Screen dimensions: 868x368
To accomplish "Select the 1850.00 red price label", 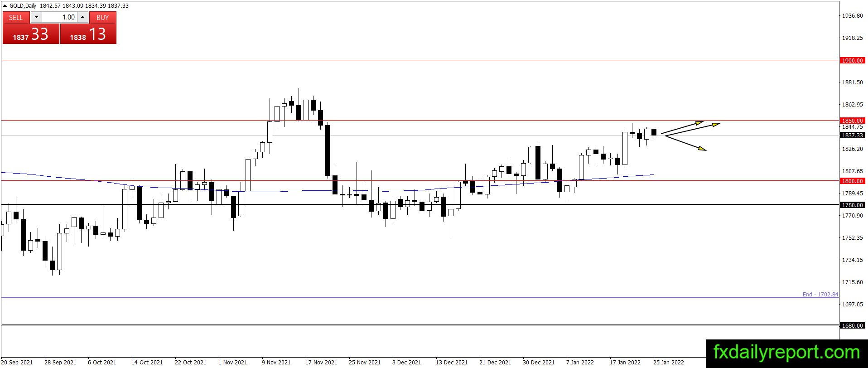I will 852,121.
